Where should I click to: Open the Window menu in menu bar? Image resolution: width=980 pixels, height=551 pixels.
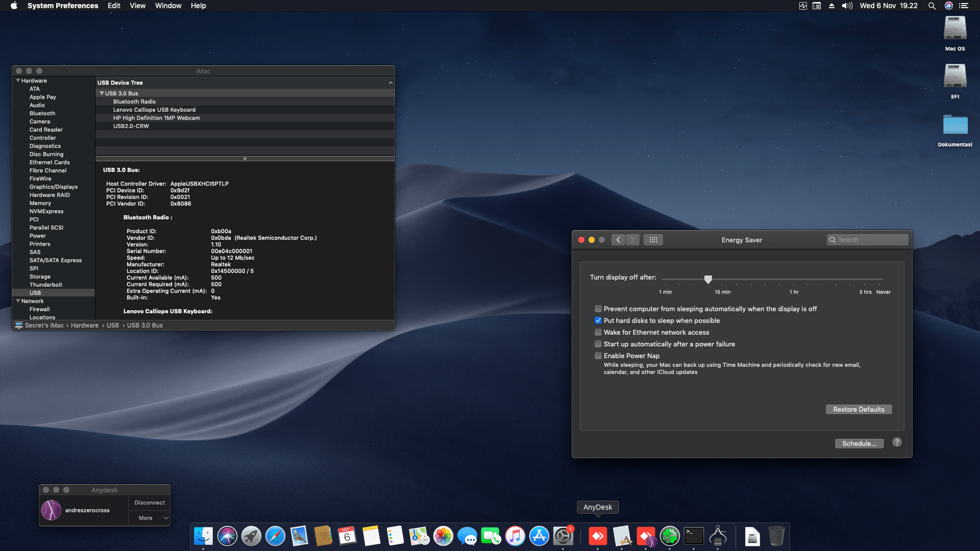(x=168, y=6)
